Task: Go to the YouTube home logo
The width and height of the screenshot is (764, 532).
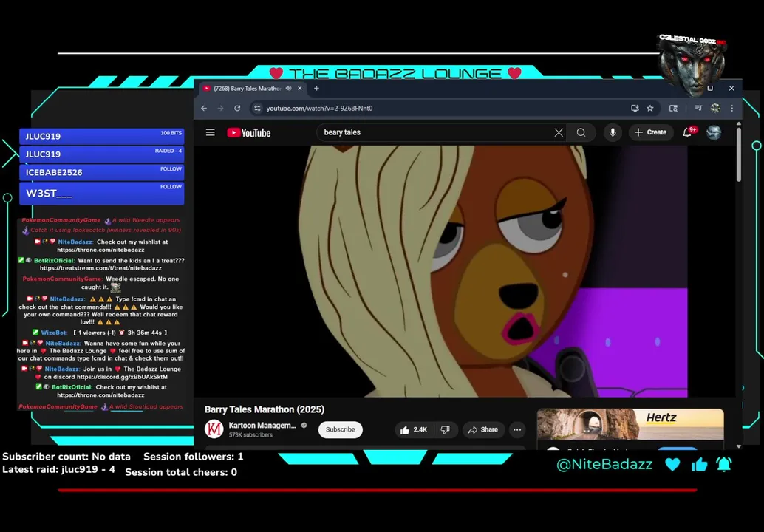Action: click(248, 132)
